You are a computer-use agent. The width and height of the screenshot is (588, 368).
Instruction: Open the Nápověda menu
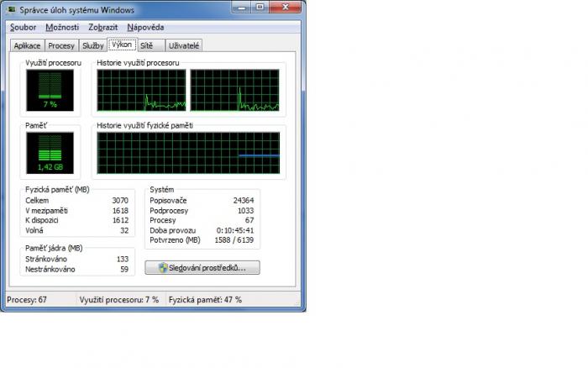145,27
